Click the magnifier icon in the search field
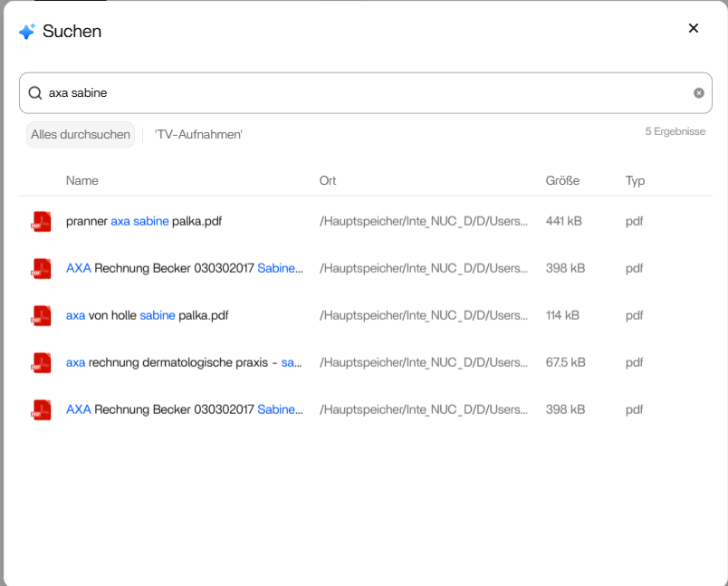Image resolution: width=728 pixels, height=586 pixels. click(35, 93)
